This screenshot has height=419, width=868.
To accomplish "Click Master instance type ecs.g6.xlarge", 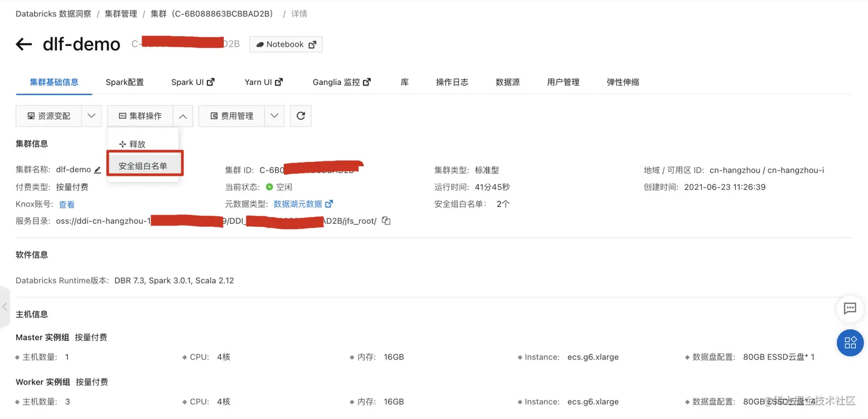I will (x=593, y=357).
